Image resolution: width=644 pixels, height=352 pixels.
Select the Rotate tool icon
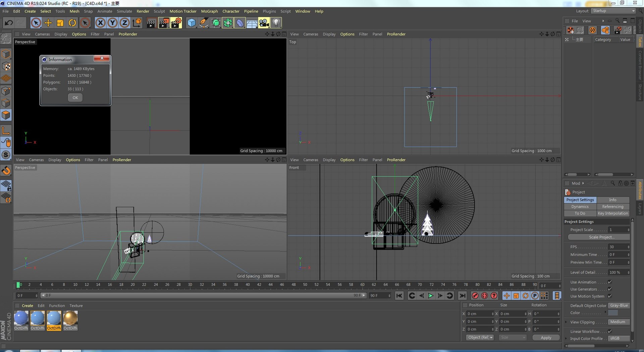click(x=72, y=23)
